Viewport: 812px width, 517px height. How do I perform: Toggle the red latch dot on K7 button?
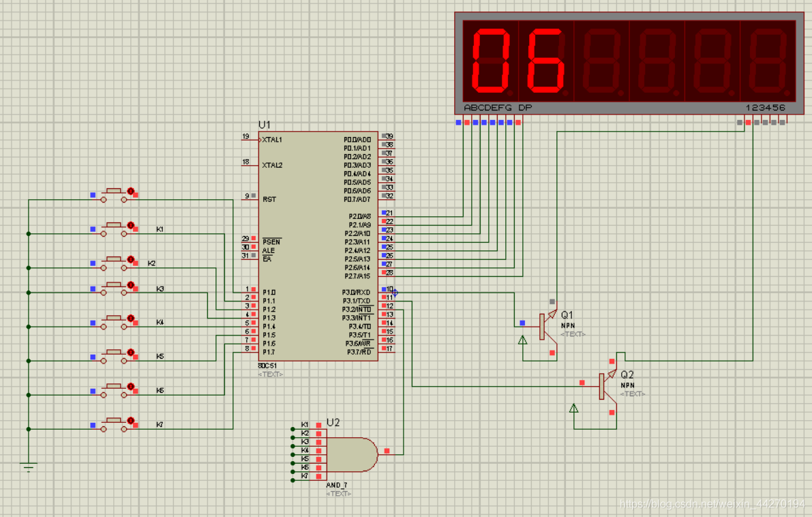[130, 421]
